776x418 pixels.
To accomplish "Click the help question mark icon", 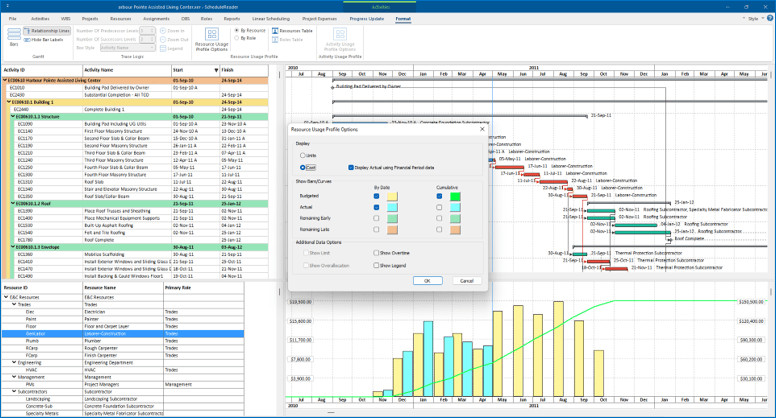I will click(x=770, y=18).
